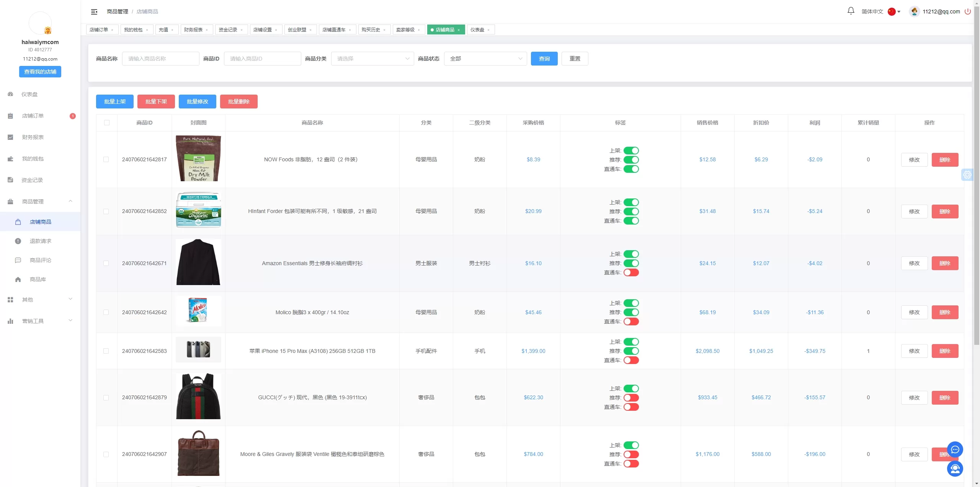Open the 商品状态 dropdown showing 全部
Image resolution: width=980 pixels, height=487 pixels.
pyautogui.click(x=485, y=59)
